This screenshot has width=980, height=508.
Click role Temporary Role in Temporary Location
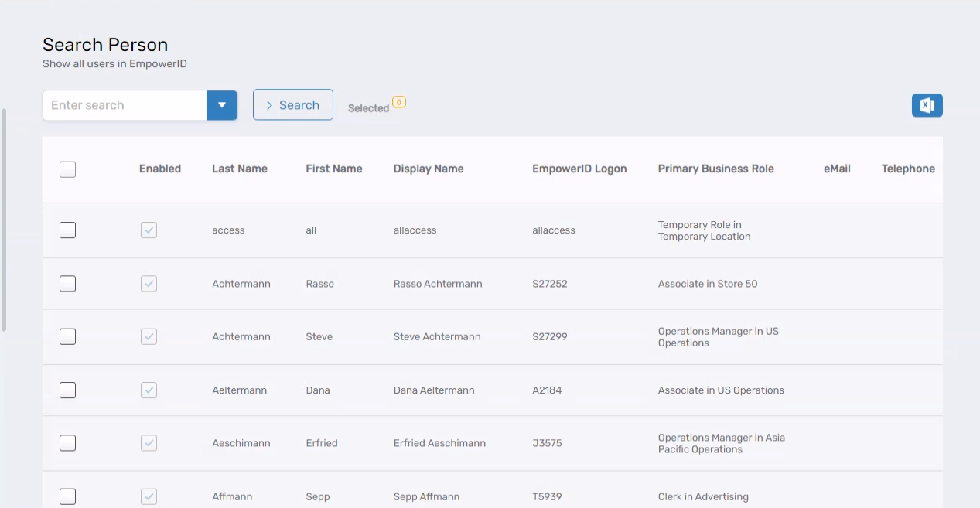tap(705, 230)
